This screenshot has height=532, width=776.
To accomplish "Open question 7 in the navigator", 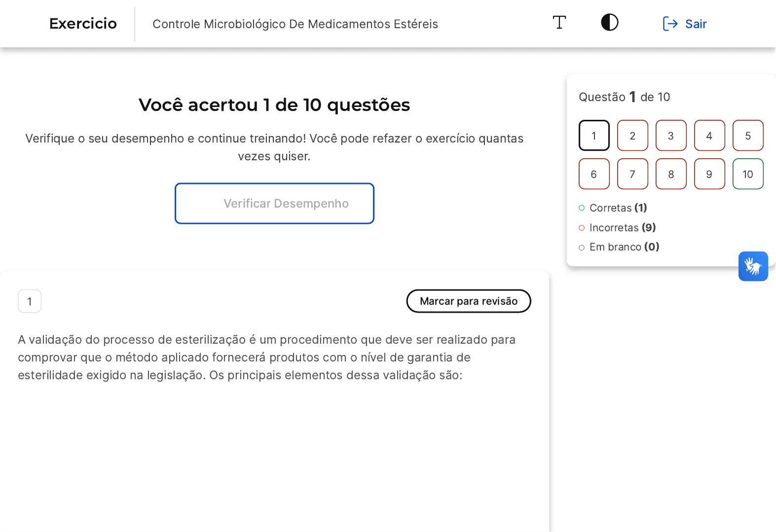I will [x=632, y=174].
